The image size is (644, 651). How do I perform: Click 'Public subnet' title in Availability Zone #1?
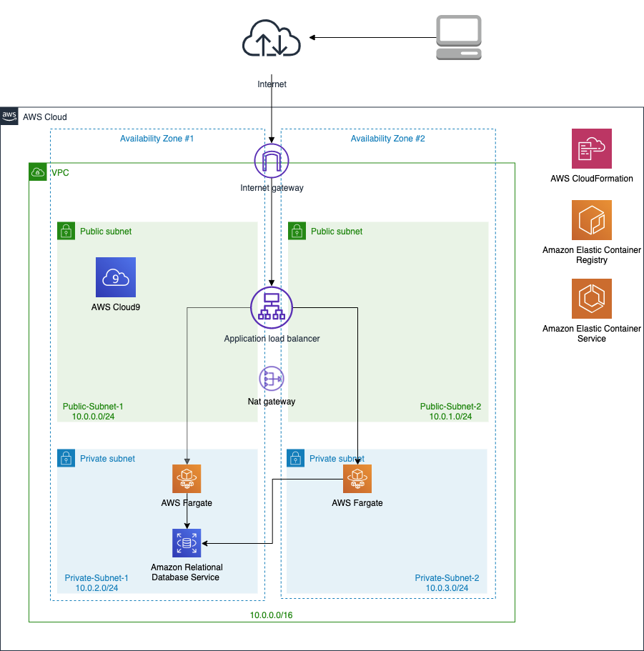point(106,232)
